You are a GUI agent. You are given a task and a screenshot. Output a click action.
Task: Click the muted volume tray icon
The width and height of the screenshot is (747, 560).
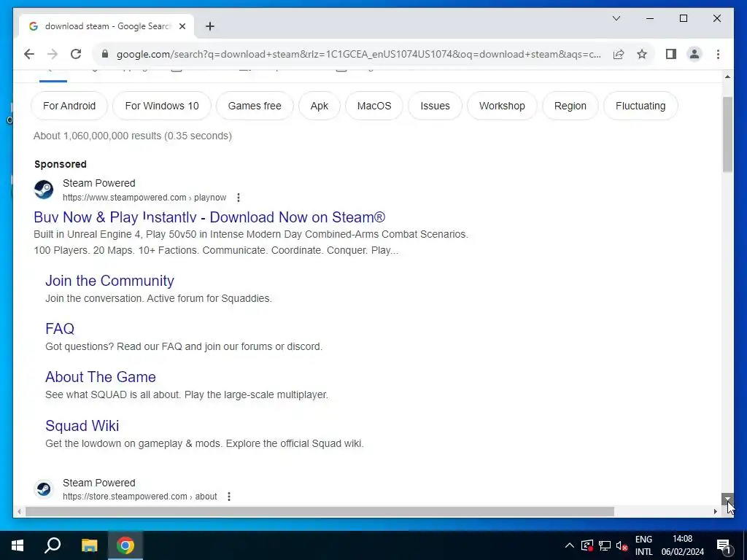tap(622, 545)
